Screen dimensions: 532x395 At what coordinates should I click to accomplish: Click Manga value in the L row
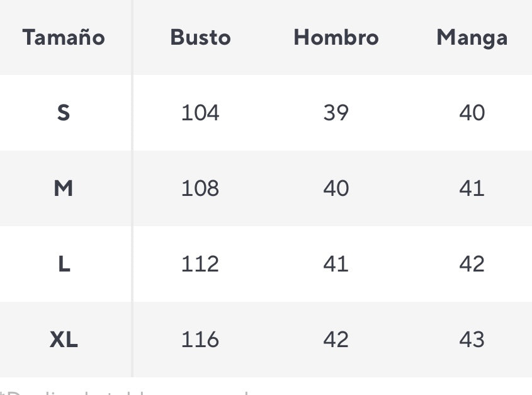[x=472, y=264]
